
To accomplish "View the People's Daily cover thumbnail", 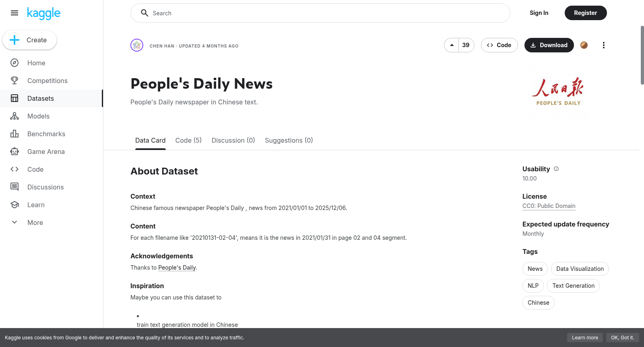I will pyautogui.click(x=558, y=92).
